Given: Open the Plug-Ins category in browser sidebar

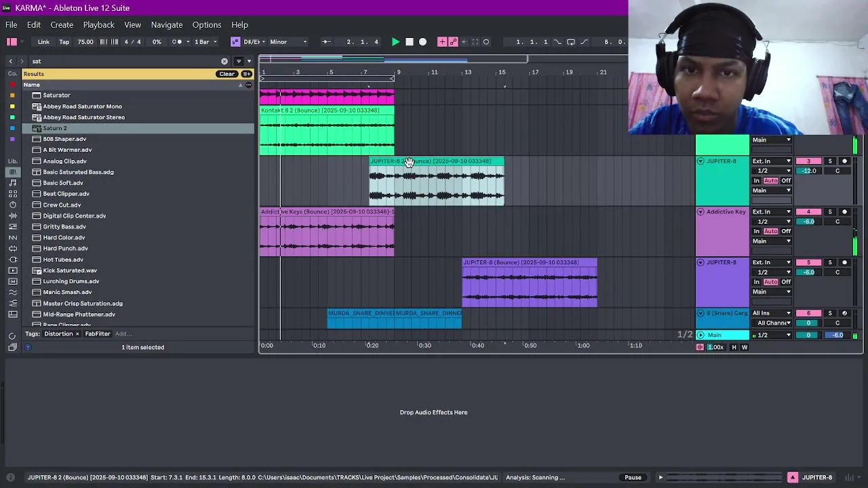Looking at the screenshot, I should pyautogui.click(x=12, y=260).
